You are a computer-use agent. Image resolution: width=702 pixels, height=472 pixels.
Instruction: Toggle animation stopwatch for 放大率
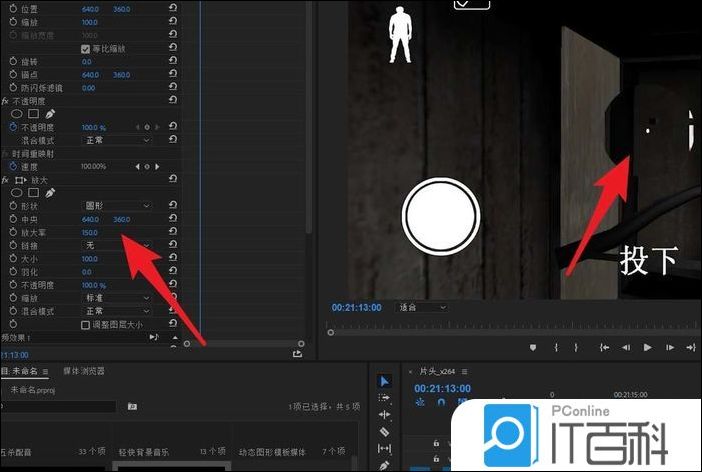(x=13, y=232)
